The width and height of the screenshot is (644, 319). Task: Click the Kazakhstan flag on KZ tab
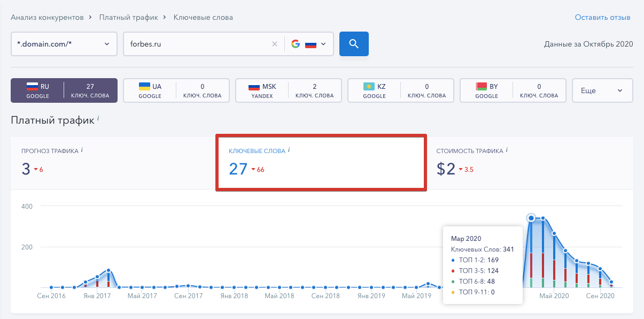pyautogui.click(x=369, y=86)
